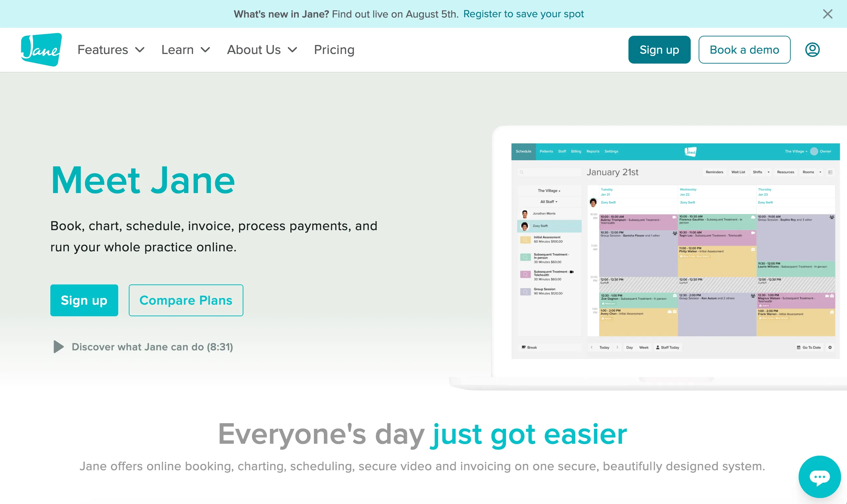Select the Billing tab in the app preview
Image resolution: width=847 pixels, height=504 pixels.
click(576, 151)
